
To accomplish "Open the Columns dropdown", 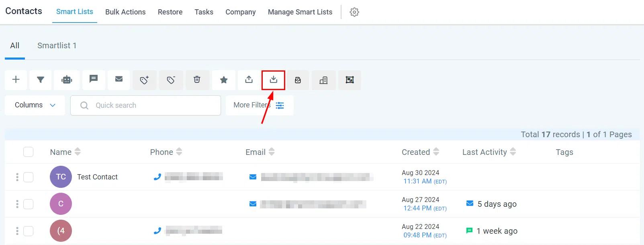I will pyautogui.click(x=35, y=105).
